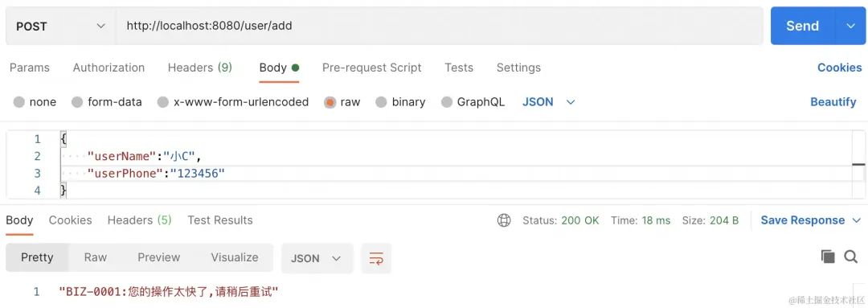Choose the GraphQL body option

[447, 102]
